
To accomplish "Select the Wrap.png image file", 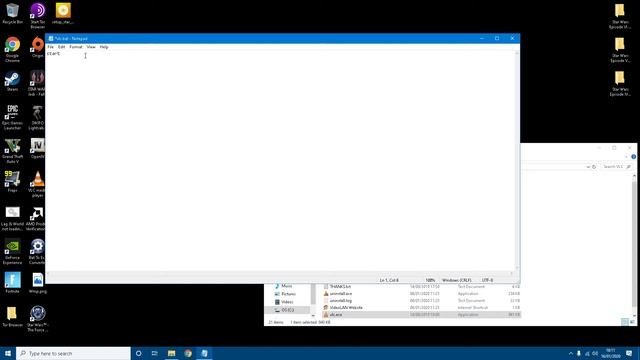I will 38,282.
